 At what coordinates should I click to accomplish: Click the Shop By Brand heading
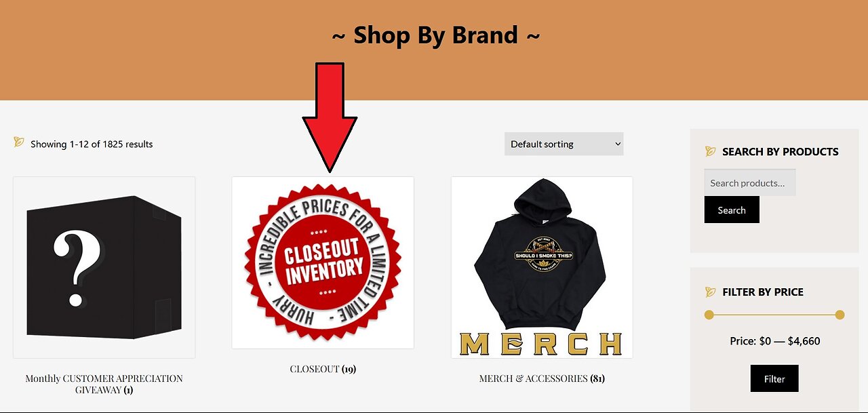[436, 35]
